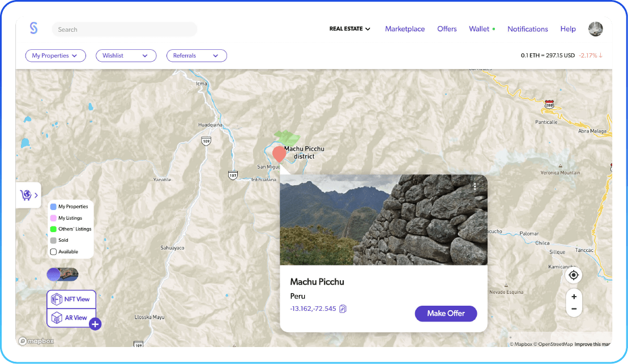Click the Palomar map label
The width and height of the screenshot is (628, 364).
coord(529,233)
